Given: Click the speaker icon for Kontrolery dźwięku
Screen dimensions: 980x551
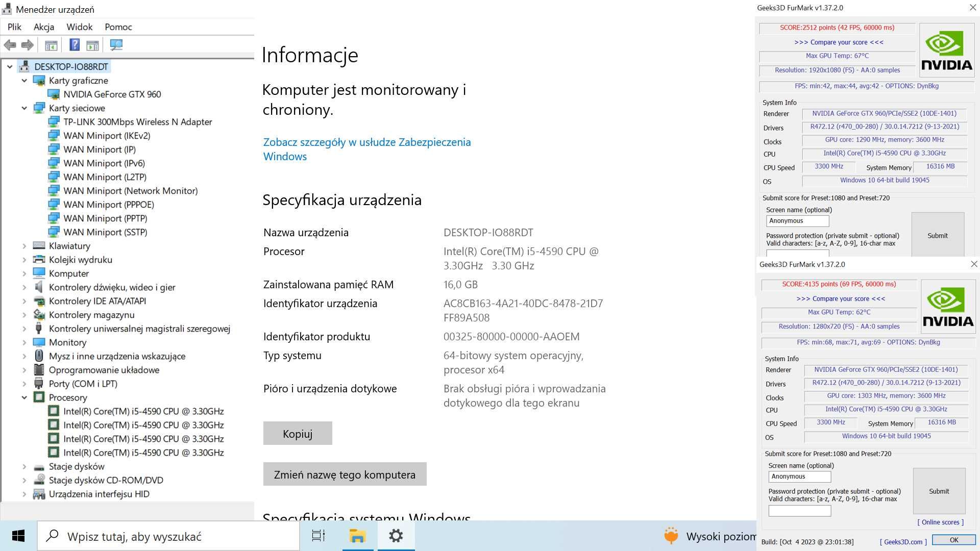Looking at the screenshot, I should (39, 287).
